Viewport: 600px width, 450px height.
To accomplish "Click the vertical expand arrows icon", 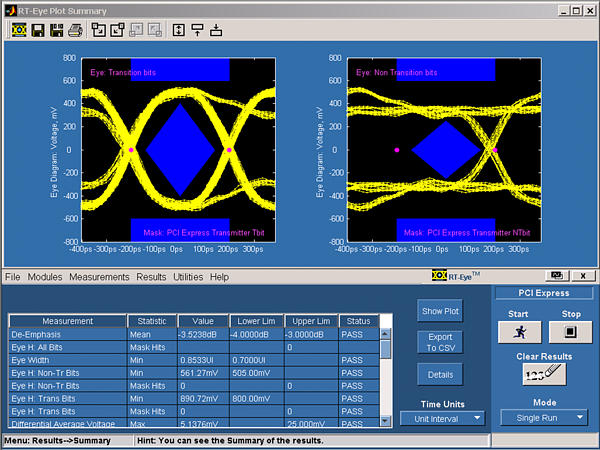I will tap(179, 30).
